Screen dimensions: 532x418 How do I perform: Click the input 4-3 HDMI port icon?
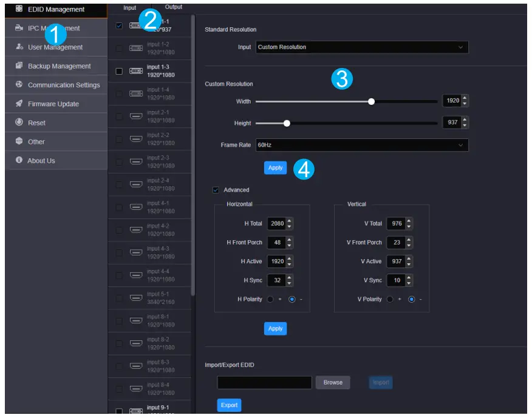click(x=136, y=252)
